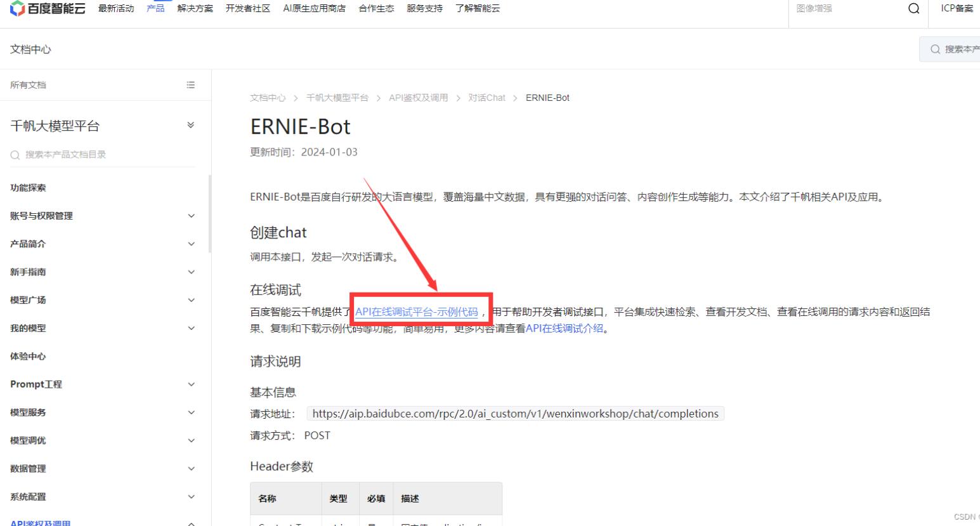Open the 合作生态 menu
Image resolution: width=980 pixels, height=526 pixels.
(376, 8)
